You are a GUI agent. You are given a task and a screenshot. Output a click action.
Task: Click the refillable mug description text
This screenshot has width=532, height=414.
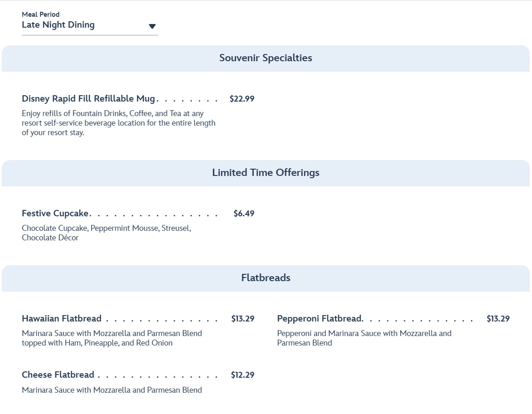click(x=118, y=123)
